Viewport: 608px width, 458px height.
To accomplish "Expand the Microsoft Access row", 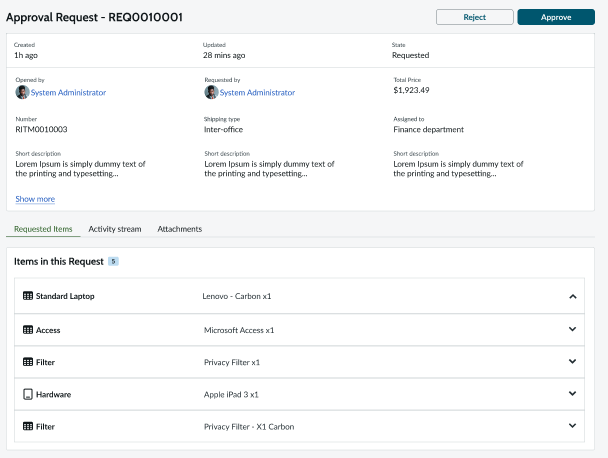I will coord(572,329).
